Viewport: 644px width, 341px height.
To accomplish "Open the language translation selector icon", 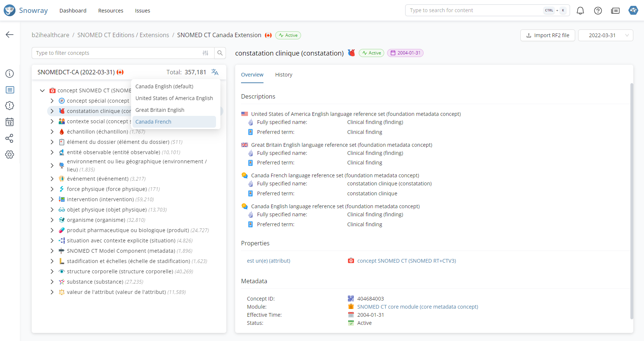I will click(x=215, y=72).
